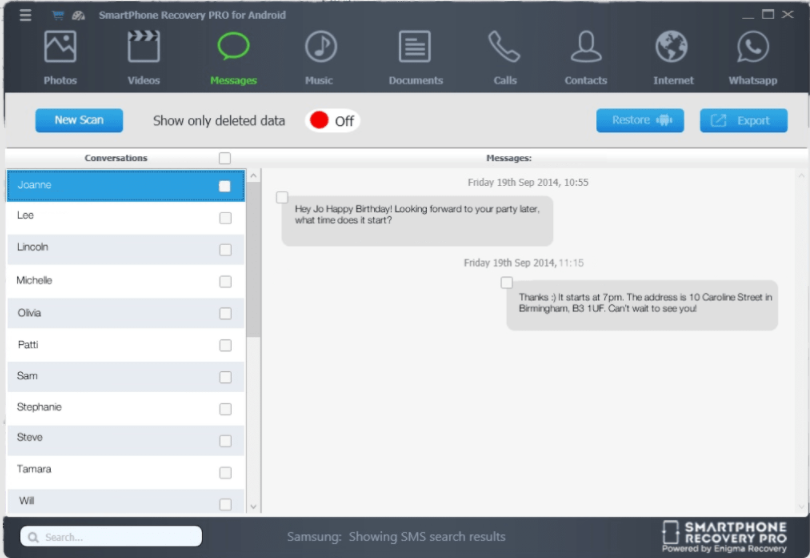The width and height of the screenshot is (810, 558).
Task: Check the Stephanie conversation checkbox
Action: (225, 409)
